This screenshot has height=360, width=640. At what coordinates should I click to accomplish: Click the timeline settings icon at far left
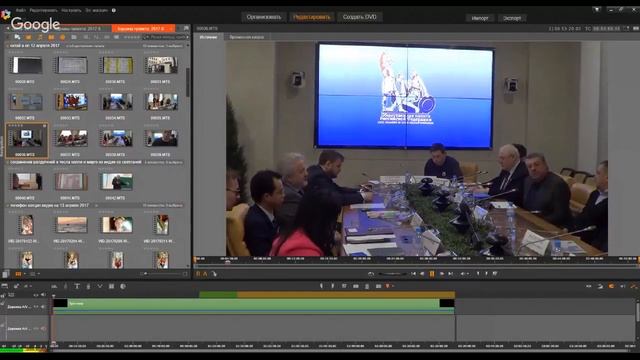[x=4, y=287]
